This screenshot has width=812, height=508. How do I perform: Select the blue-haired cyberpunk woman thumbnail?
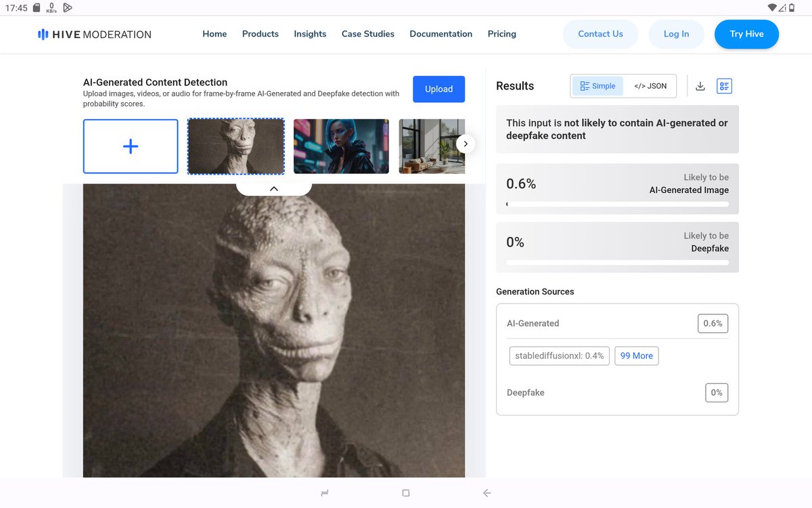(x=341, y=146)
